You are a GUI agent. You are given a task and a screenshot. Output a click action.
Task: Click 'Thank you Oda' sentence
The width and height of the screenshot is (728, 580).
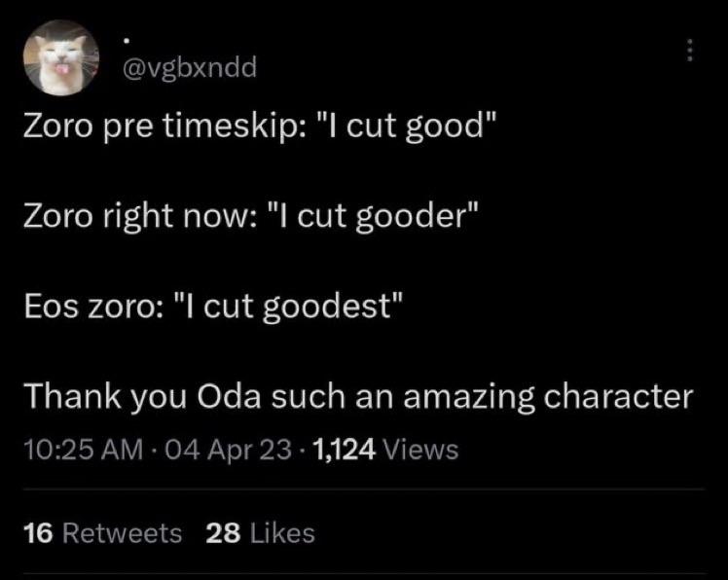358,397
